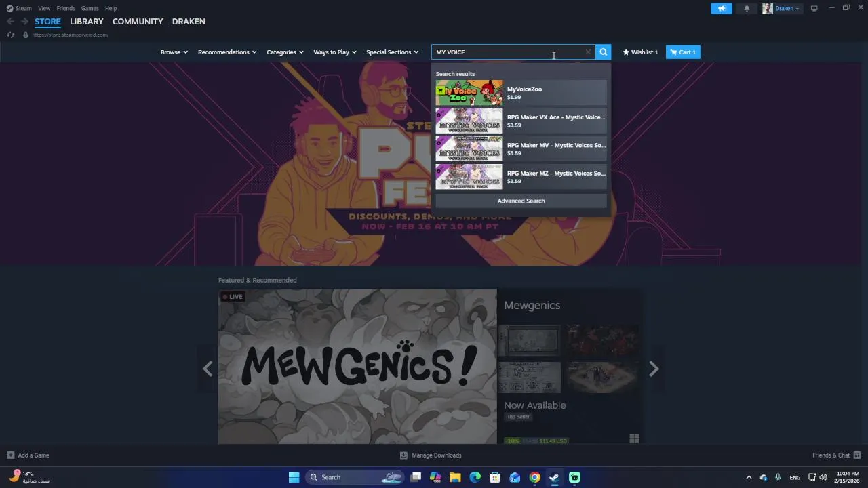Screen dimensions: 868x488
Task: Click the Mewgenics title text
Action: click(532, 306)
